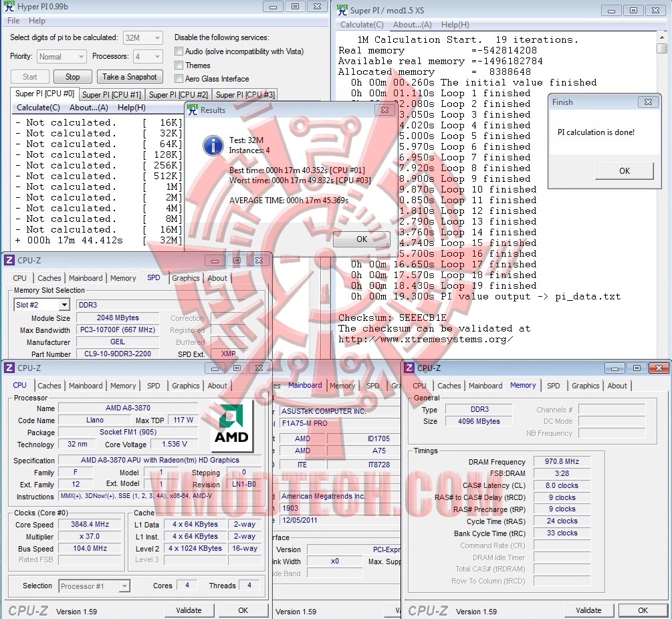Close the Finish dialog with X

648,102
